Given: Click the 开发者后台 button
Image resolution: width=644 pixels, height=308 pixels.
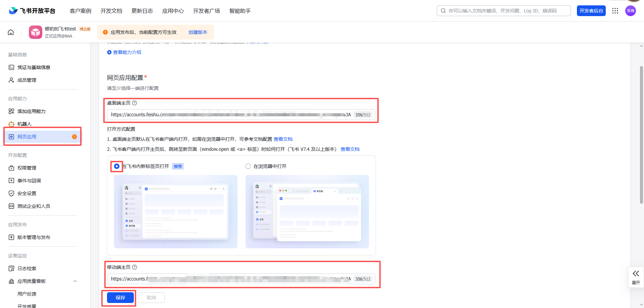Looking at the screenshot, I should [x=591, y=11].
